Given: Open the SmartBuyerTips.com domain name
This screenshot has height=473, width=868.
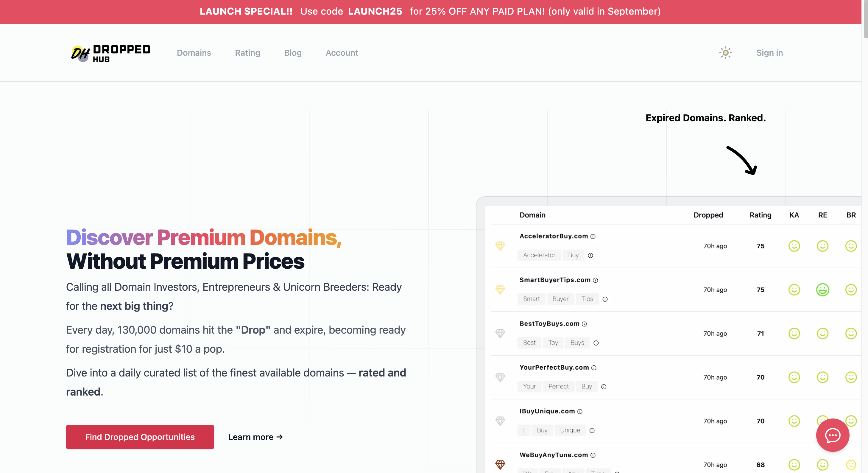Looking at the screenshot, I should 555,280.
